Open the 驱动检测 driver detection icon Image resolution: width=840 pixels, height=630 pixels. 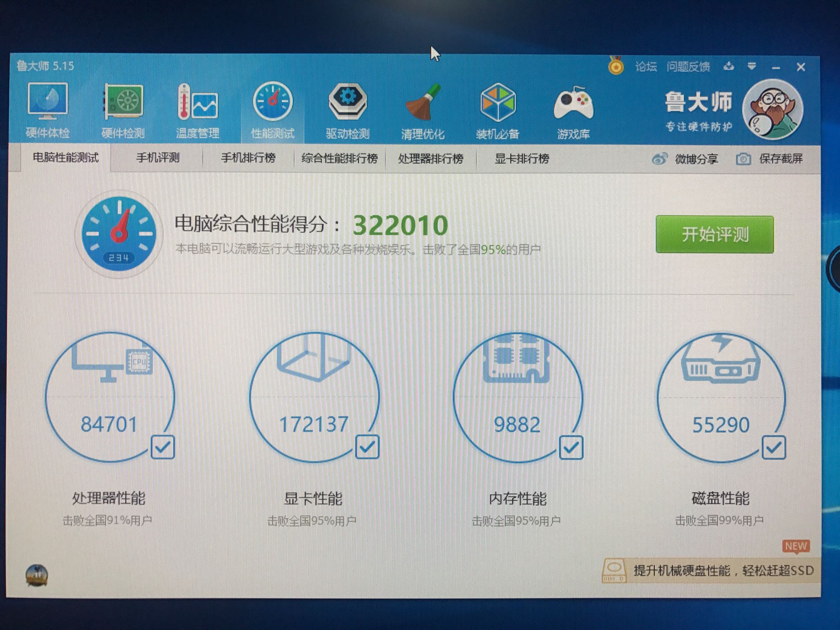click(348, 101)
